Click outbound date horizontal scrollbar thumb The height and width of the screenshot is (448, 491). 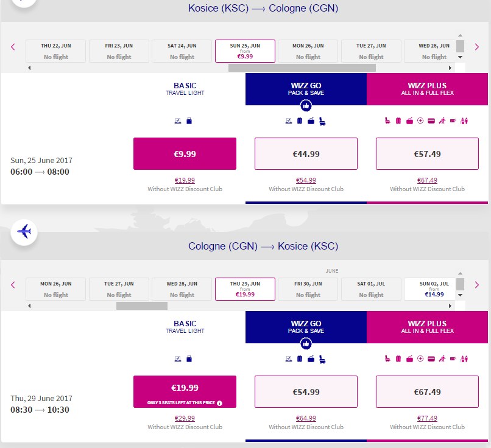pyautogui.click(x=302, y=68)
